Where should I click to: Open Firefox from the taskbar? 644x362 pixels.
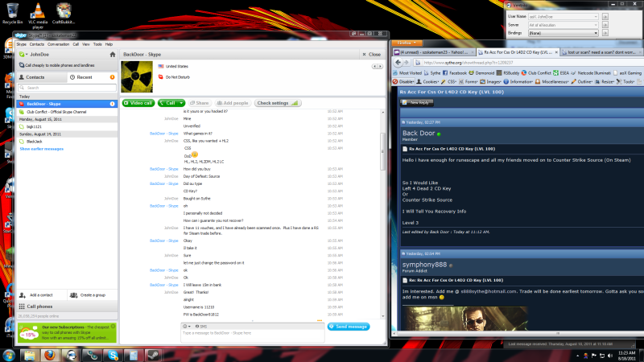click(x=50, y=355)
